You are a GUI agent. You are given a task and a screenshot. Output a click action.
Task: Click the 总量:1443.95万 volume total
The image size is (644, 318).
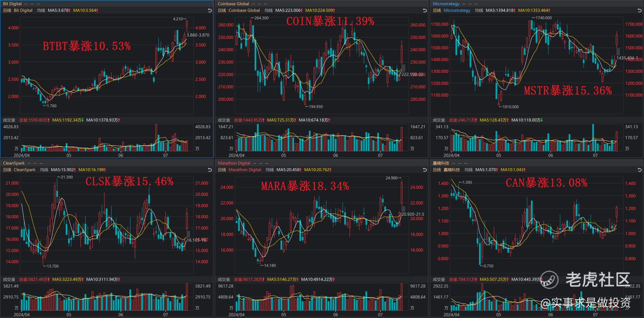tap(250, 120)
